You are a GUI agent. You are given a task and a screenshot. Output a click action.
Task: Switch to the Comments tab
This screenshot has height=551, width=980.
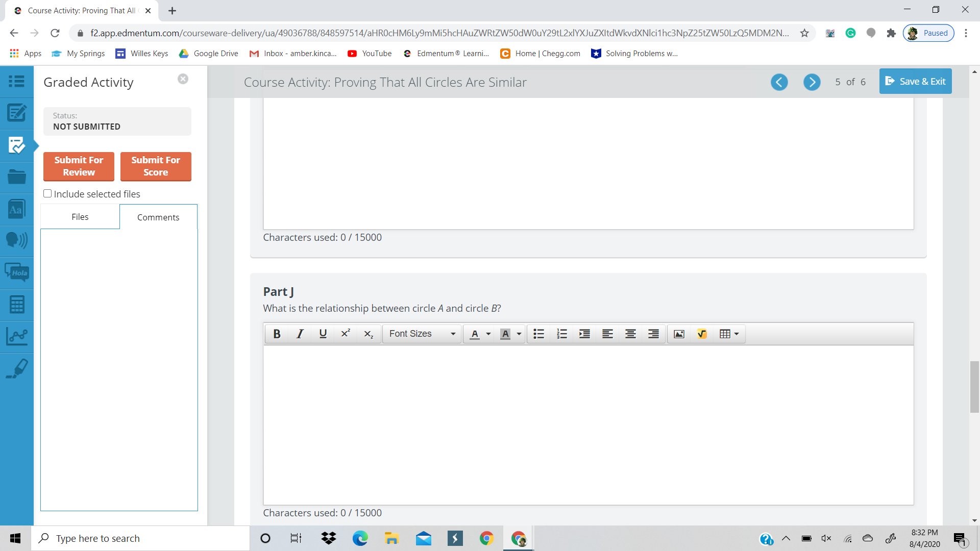pos(158,217)
